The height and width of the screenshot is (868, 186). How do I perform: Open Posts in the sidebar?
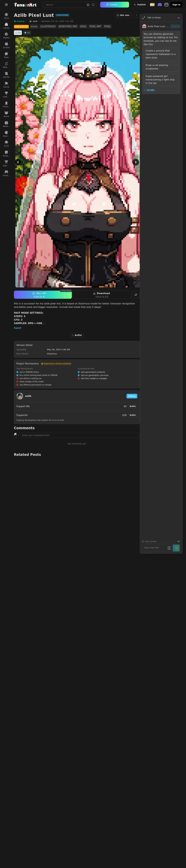pyautogui.click(x=6, y=55)
